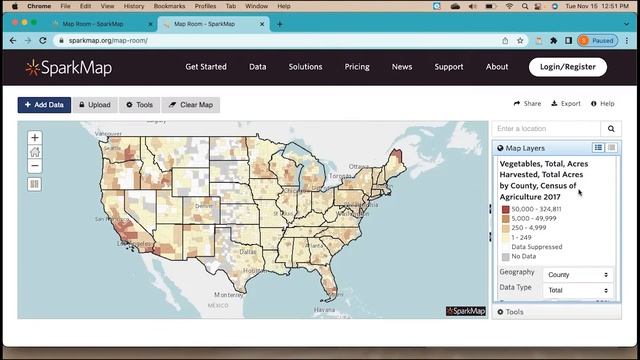Image resolution: width=640 pixels, height=360 pixels.
Task: Click the Clear Map button
Action: pos(191,105)
